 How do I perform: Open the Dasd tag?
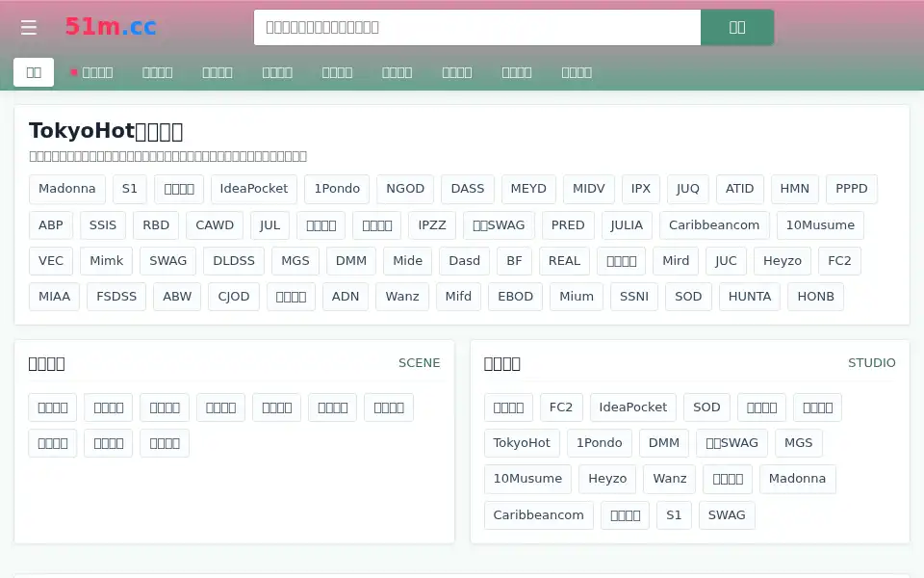(x=464, y=261)
